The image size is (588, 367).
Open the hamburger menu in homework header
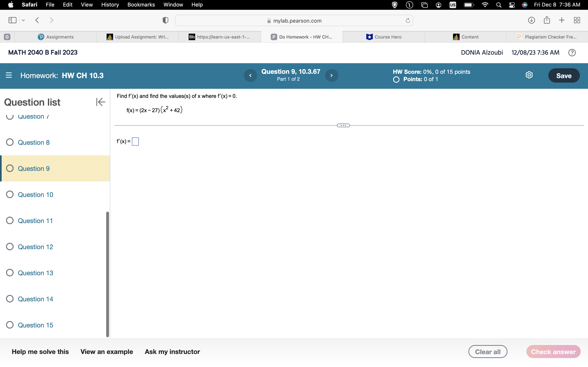point(9,75)
